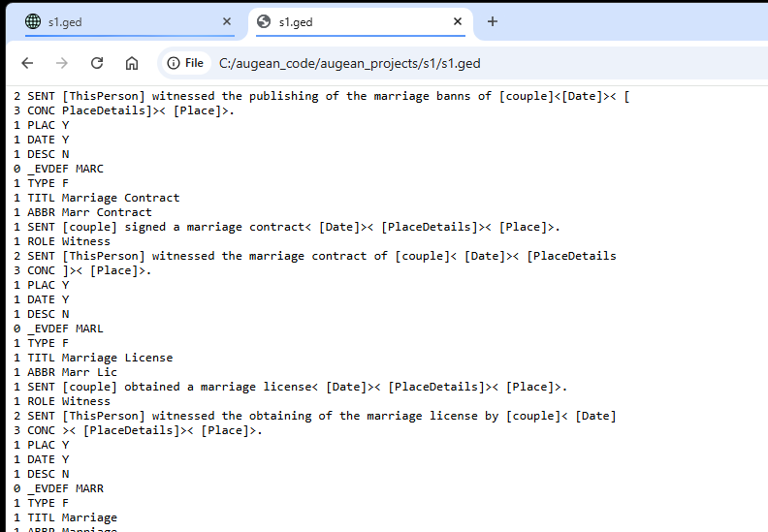Click the favicon of the inactive first tab

click(x=33, y=21)
